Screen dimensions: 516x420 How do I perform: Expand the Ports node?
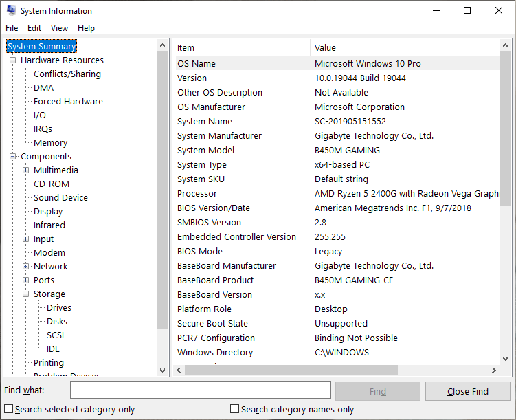coord(25,280)
